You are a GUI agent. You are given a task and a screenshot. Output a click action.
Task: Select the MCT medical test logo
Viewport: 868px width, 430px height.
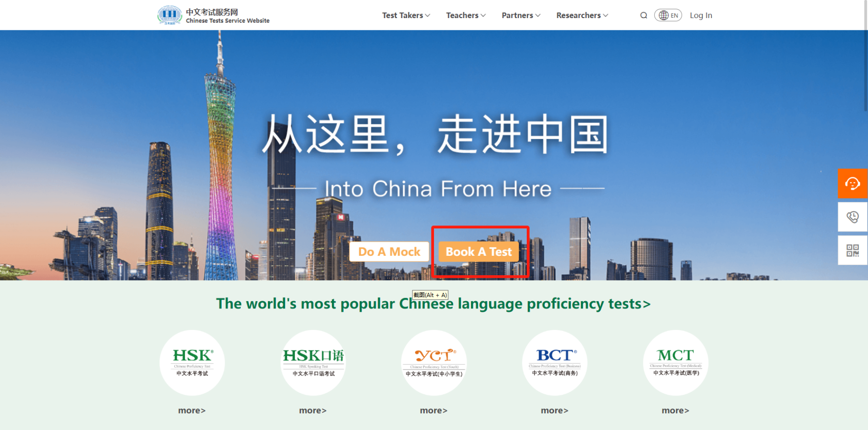click(x=675, y=362)
